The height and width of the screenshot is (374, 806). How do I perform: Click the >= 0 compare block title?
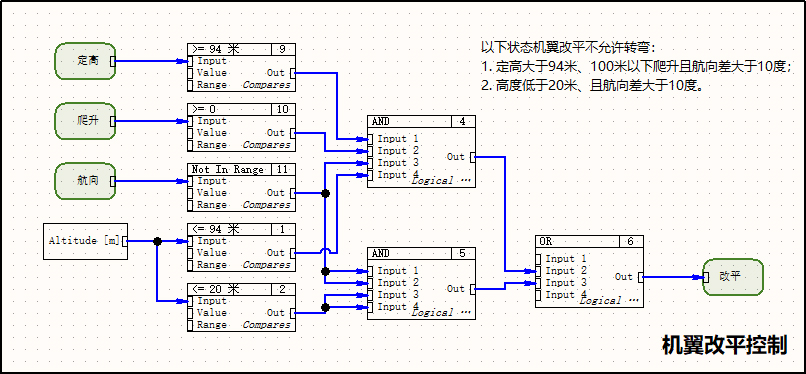229,109
